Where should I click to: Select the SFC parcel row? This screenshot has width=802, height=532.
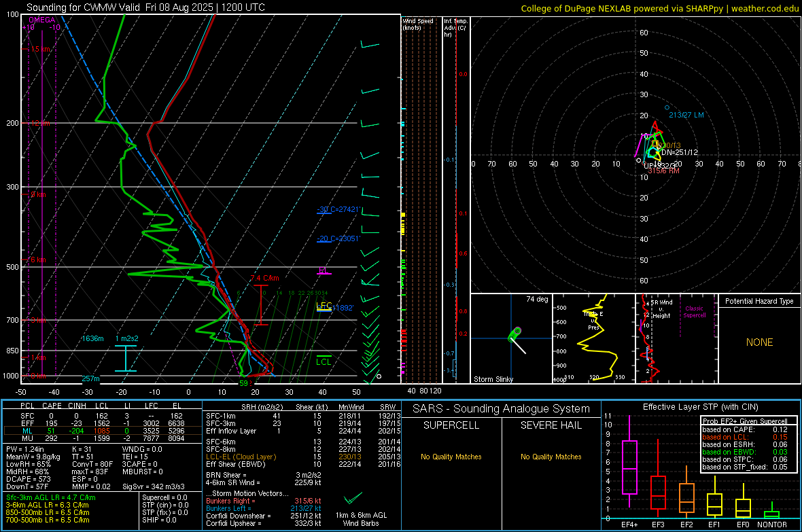tap(103, 416)
